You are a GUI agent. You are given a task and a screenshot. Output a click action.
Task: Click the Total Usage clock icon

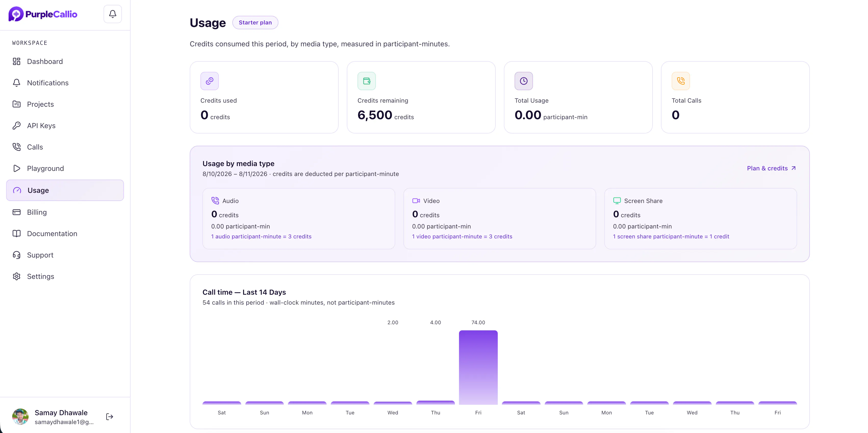(x=524, y=81)
